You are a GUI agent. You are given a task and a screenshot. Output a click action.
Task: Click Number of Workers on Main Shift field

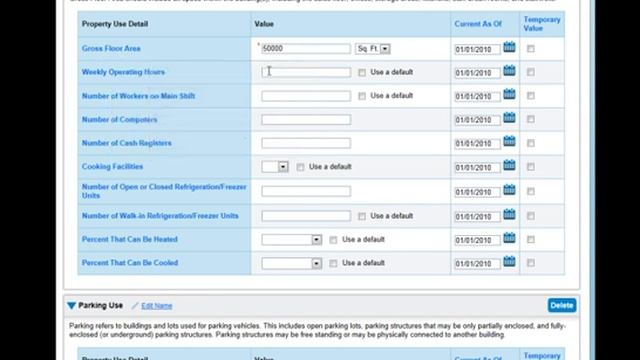pos(306,96)
